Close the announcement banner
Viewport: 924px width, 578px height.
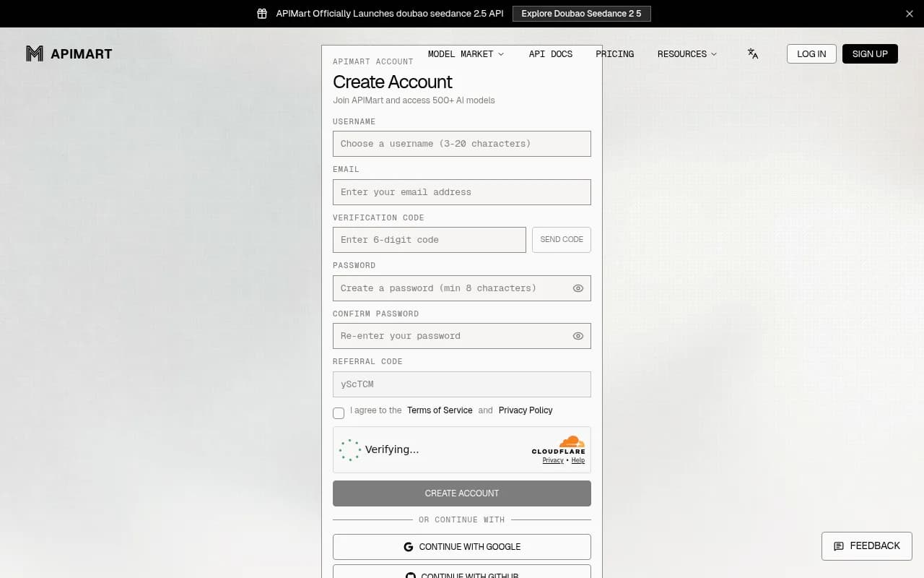(910, 14)
